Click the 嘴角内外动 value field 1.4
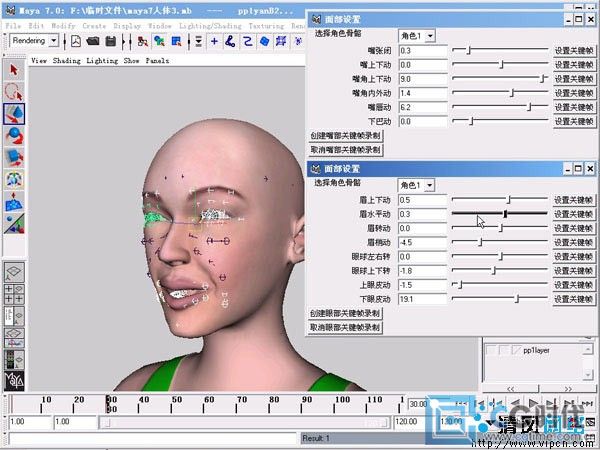The width and height of the screenshot is (600, 450). tap(423, 93)
